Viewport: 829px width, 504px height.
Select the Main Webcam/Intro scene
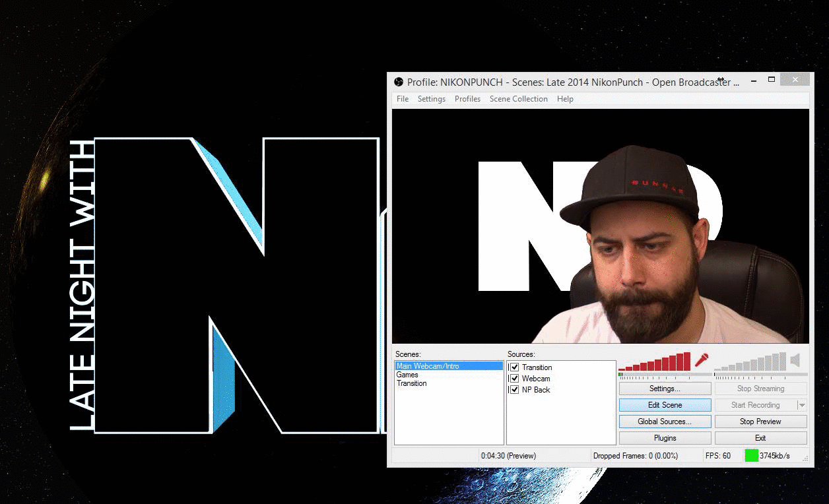click(449, 366)
